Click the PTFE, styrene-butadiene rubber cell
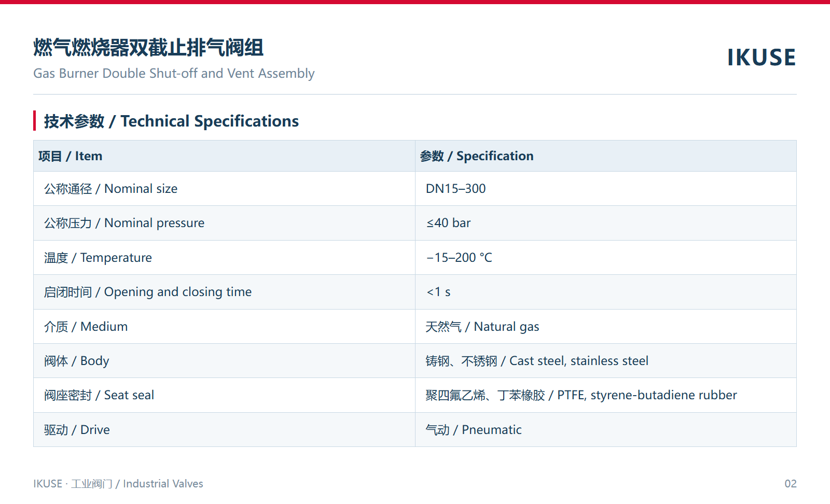Screen dimensions: 830x504 (x=606, y=395)
